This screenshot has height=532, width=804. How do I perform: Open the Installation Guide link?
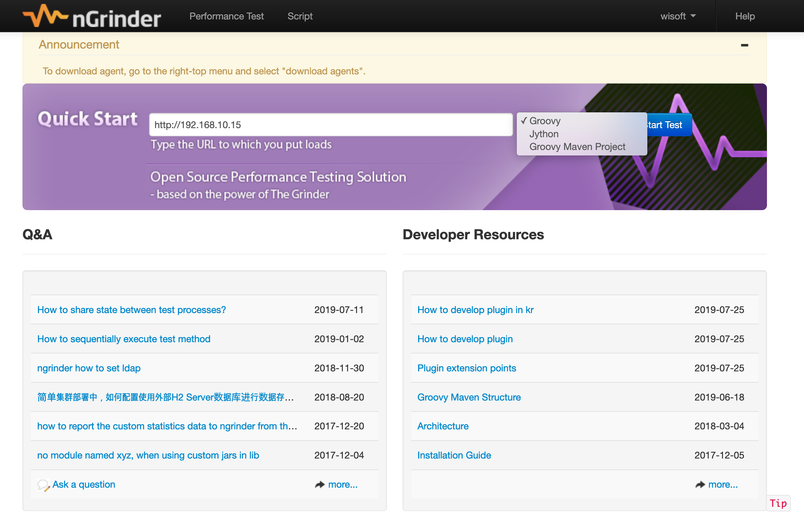(x=454, y=455)
